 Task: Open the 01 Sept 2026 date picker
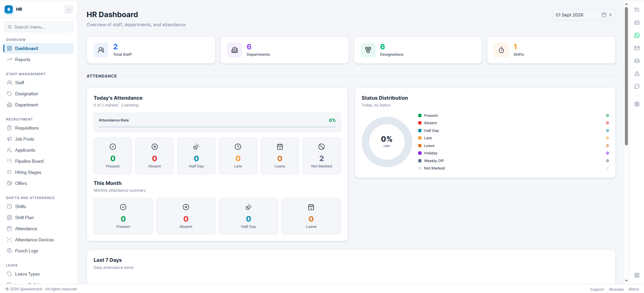click(584, 15)
